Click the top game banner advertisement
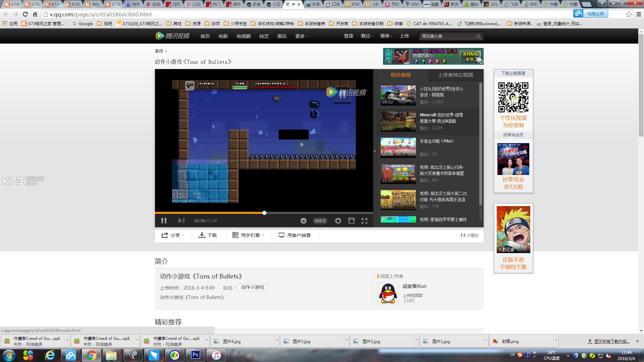Viewport: 644px width, 362px height. (433, 56)
